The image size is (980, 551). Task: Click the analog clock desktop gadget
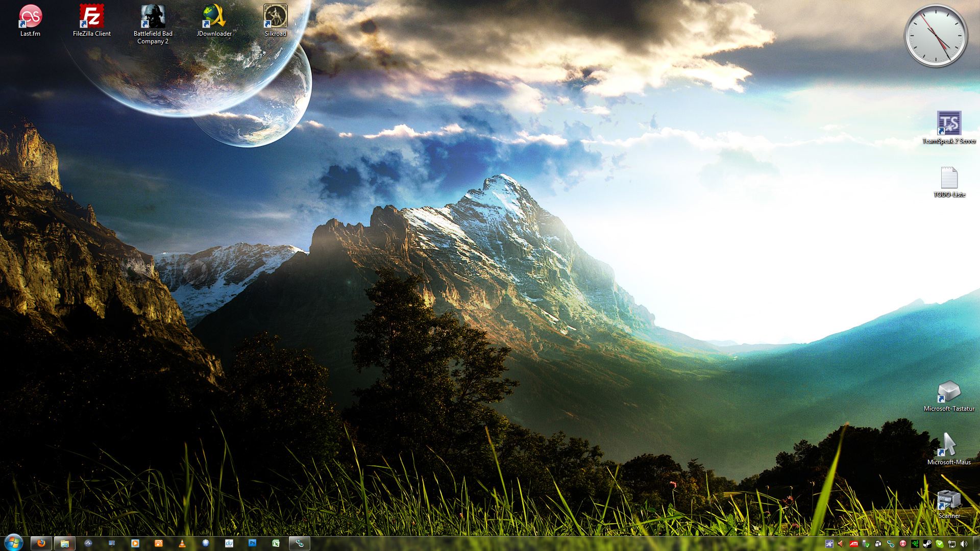936,36
